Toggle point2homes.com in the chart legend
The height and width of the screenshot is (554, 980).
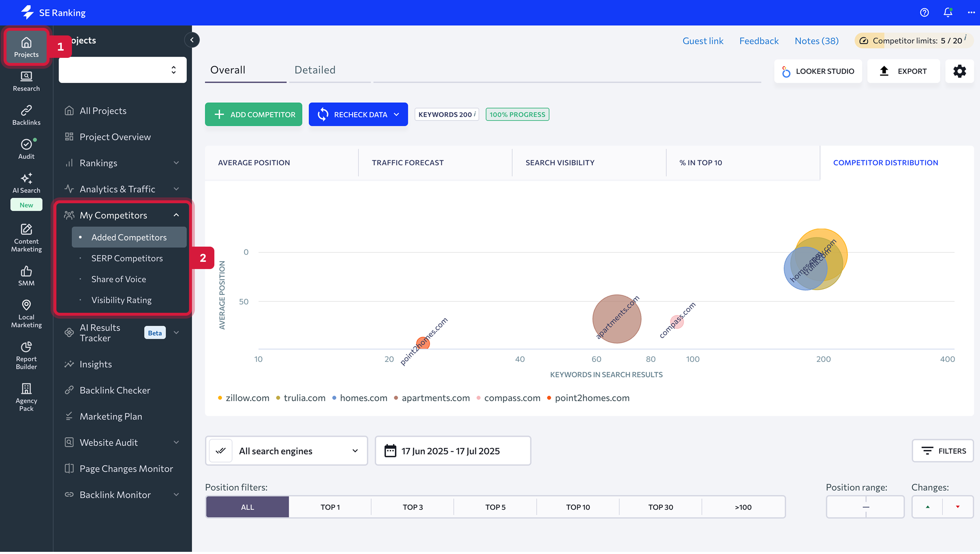pos(588,398)
